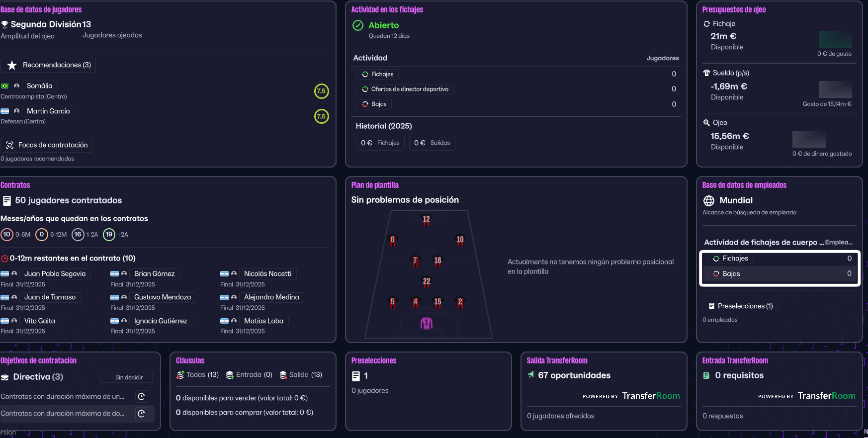Viewport: 868px width, 438px height.
Task: Filter contracts by the 1-2A circle
Action: pyautogui.click(x=78, y=235)
